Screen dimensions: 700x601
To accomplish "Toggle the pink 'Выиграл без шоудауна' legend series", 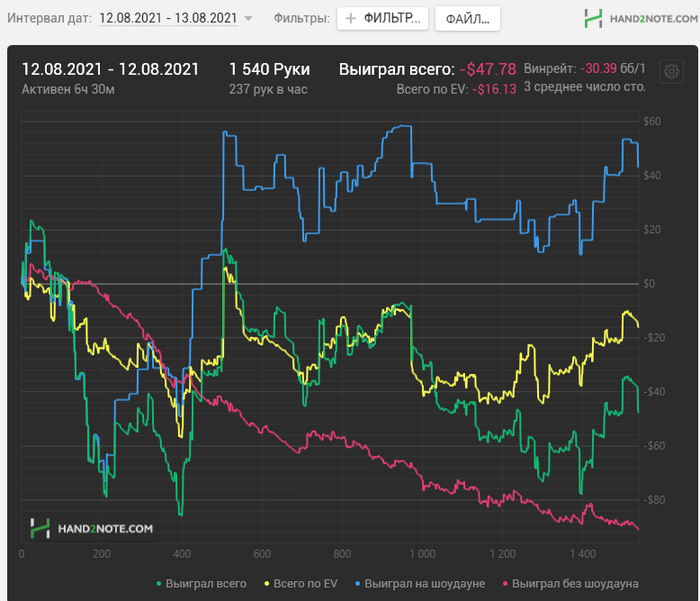I will (x=570, y=583).
